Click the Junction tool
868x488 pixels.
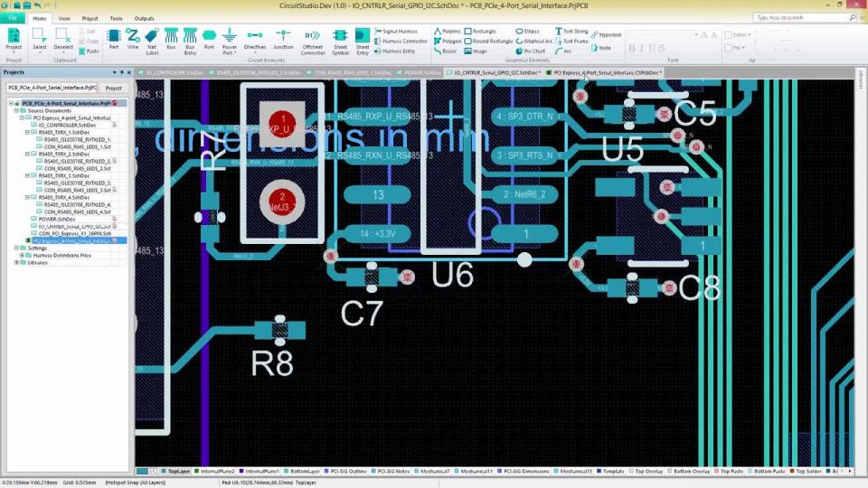coord(283,40)
